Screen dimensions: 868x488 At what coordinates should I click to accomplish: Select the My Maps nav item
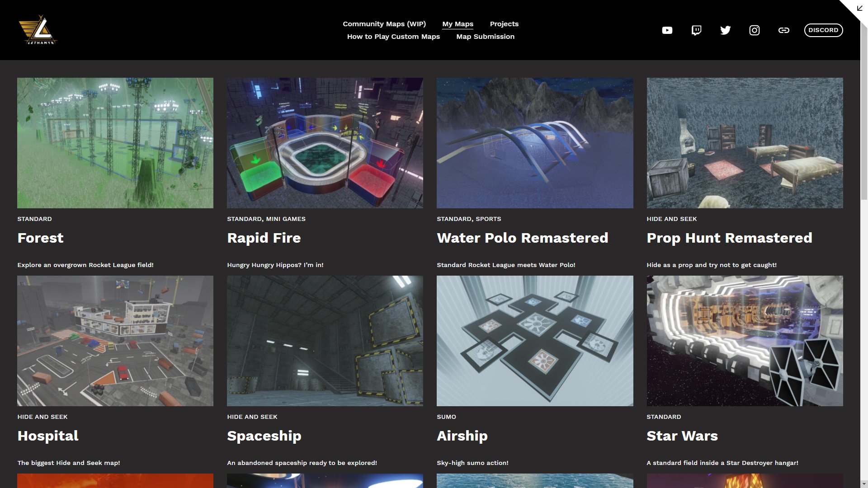pos(458,24)
